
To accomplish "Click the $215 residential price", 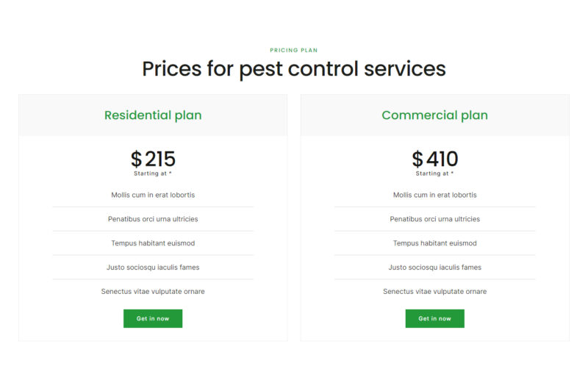I will 153,159.
